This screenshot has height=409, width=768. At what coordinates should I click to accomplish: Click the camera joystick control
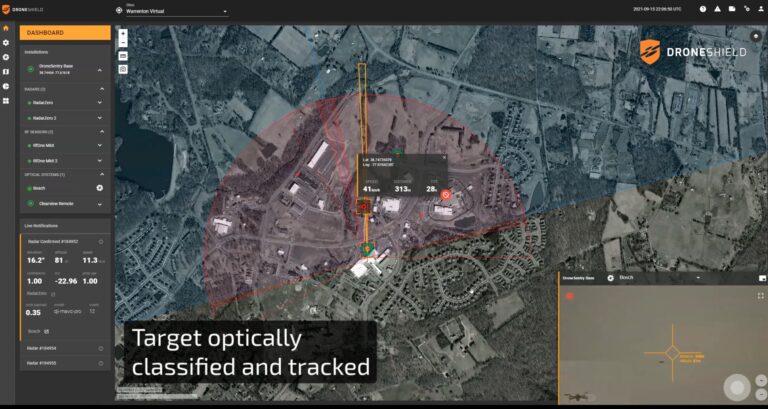click(738, 389)
